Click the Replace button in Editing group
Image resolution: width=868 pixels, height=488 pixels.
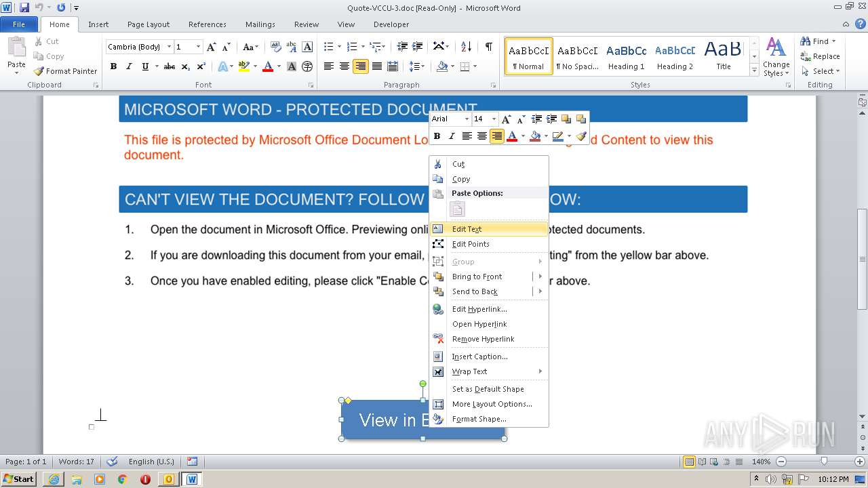coord(820,56)
